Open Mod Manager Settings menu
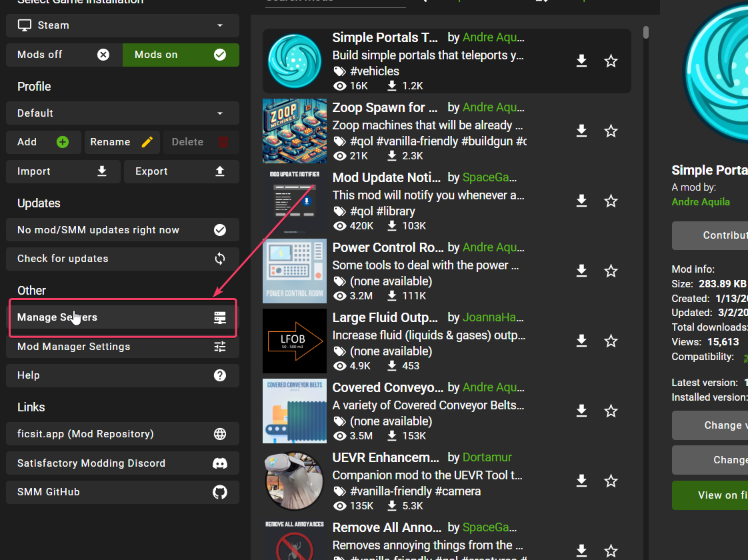The height and width of the screenshot is (560, 748). (x=123, y=347)
